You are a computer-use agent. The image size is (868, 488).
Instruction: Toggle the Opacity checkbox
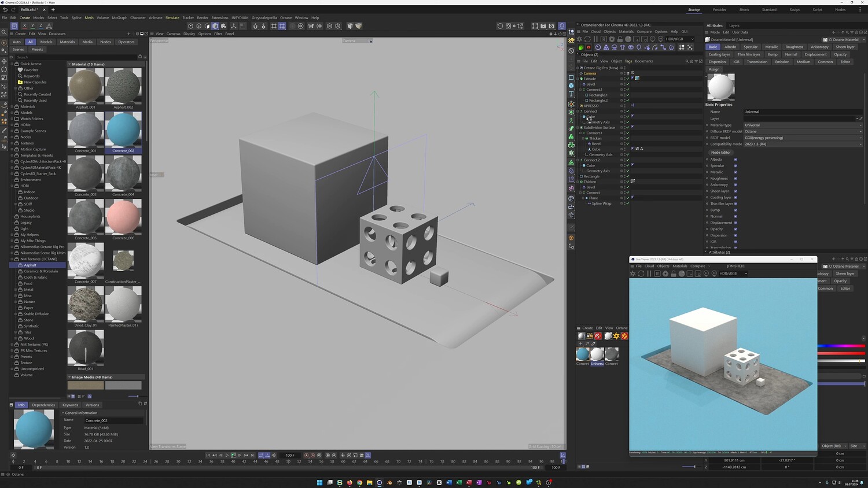[x=735, y=229]
